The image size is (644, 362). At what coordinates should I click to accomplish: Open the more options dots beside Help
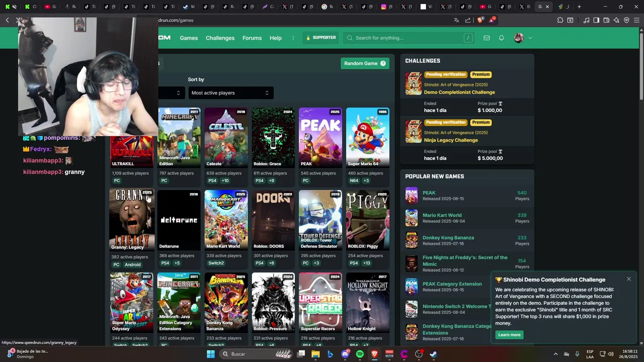[293, 38]
